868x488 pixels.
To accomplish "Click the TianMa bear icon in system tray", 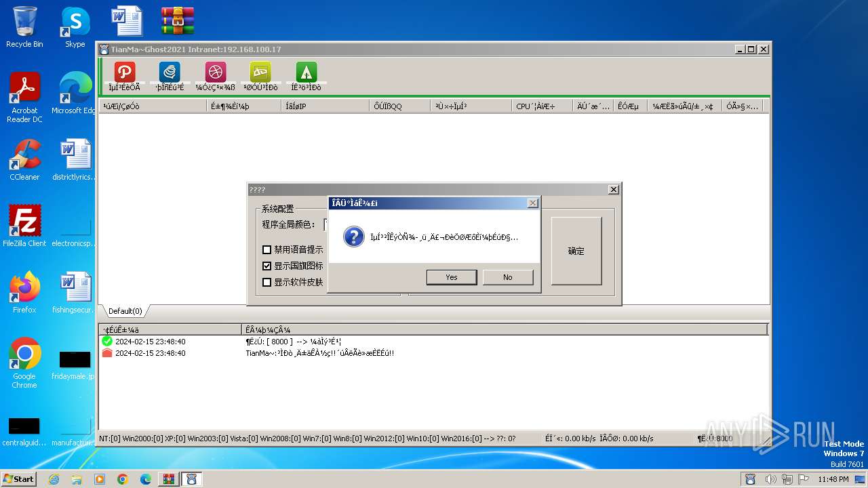I will coord(751,479).
